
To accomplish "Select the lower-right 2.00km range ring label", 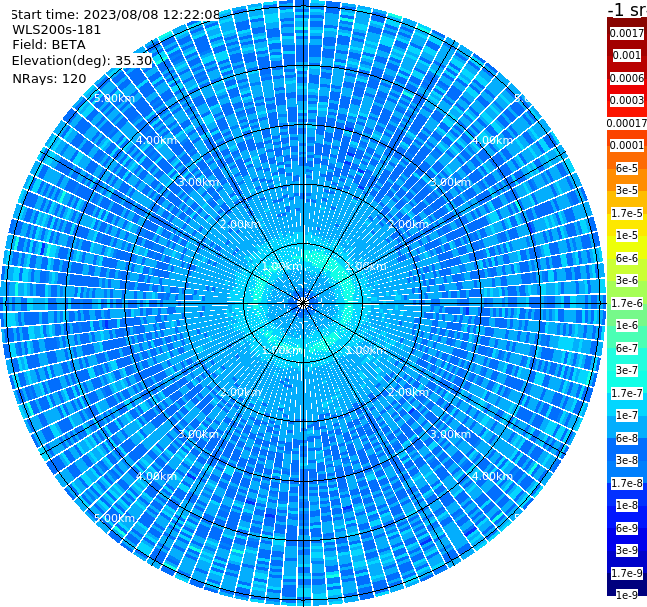I will point(409,392).
